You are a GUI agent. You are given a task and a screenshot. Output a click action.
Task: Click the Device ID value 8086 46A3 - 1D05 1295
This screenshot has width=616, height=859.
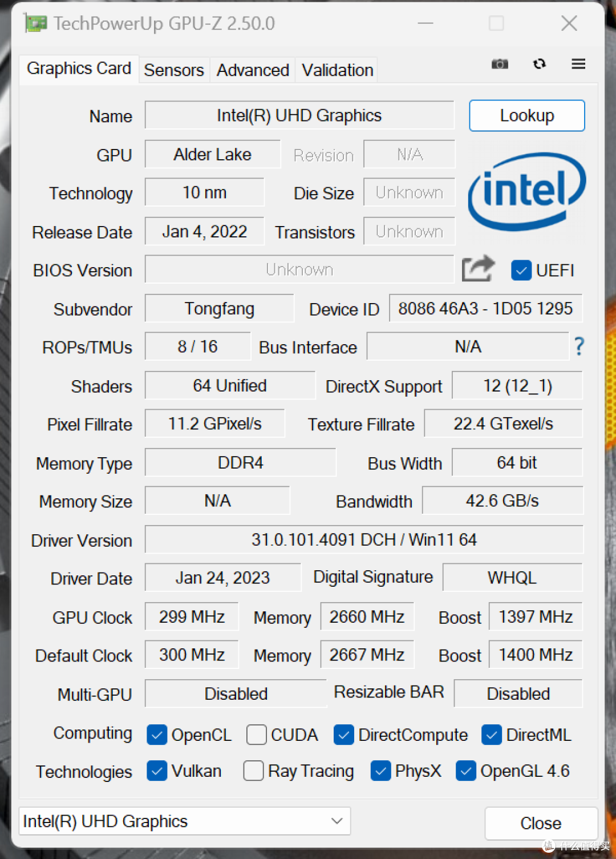486,308
